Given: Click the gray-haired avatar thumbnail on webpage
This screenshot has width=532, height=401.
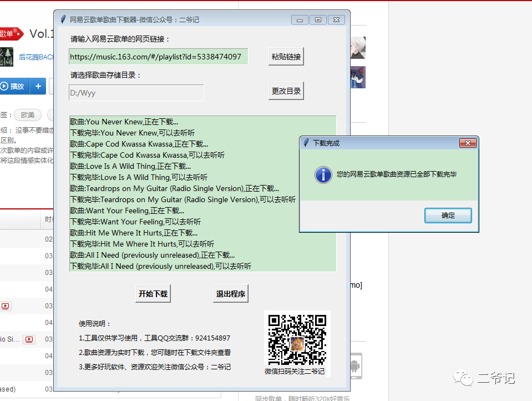Looking at the screenshot, I should (x=358, y=48).
